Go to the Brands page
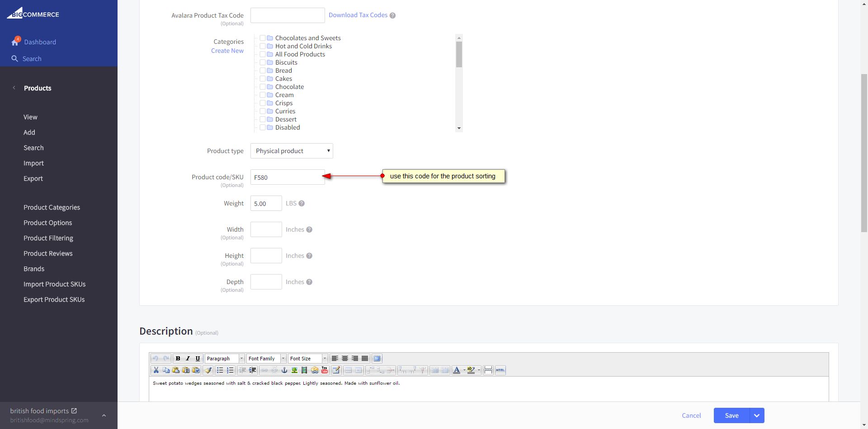The image size is (868, 429). pos(34,269)
